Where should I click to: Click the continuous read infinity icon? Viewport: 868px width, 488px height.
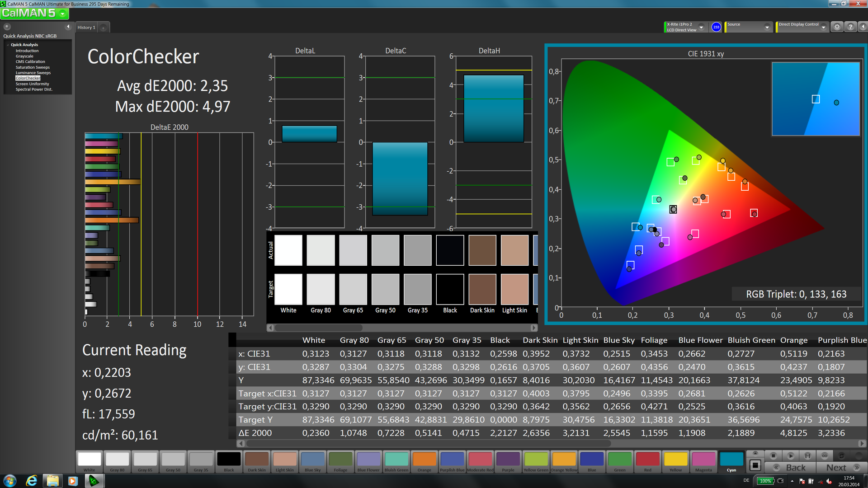point(825,455)
